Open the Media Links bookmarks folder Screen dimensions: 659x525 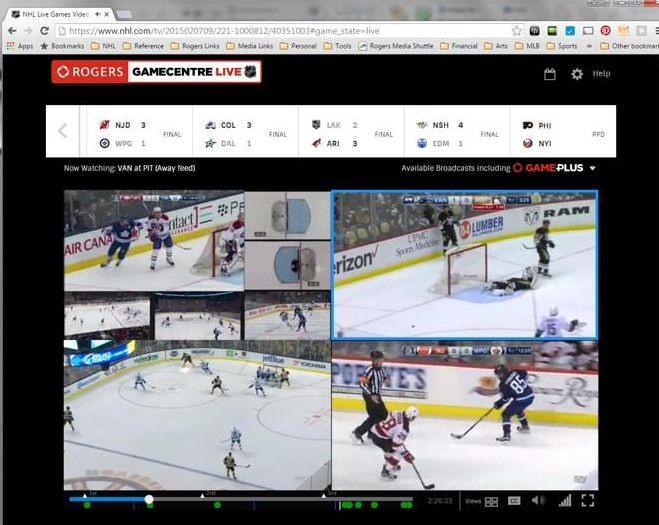coord(250,46)
